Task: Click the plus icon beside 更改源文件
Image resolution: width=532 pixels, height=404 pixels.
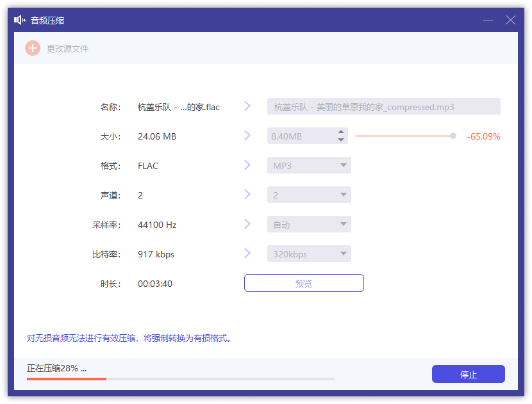Action: 32,48
